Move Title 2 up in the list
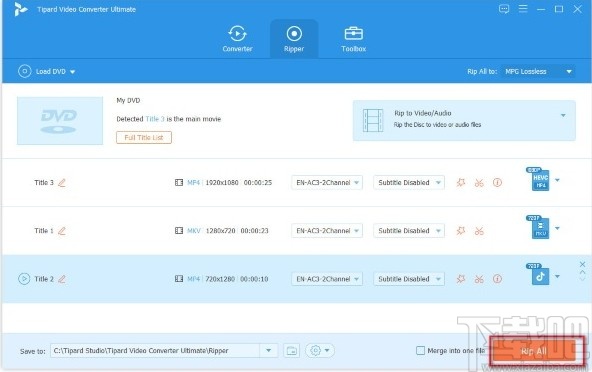Viewport: 592px width, 372px height. coord(582,272)
